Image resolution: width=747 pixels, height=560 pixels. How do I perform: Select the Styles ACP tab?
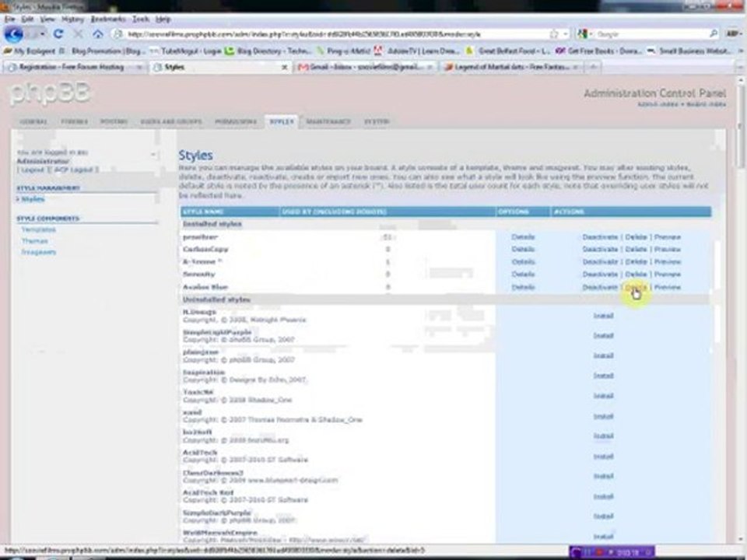(282, 122)
